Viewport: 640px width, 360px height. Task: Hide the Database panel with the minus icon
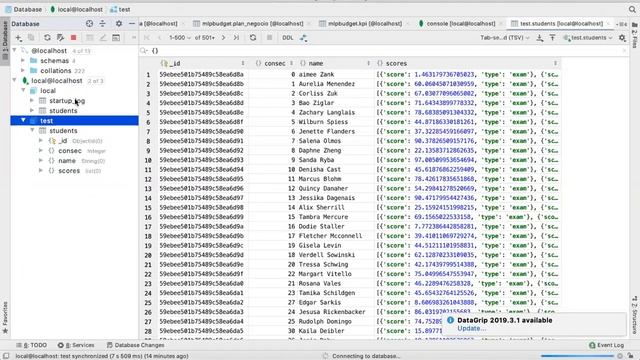pyautogui.click(x=131, y=24)
